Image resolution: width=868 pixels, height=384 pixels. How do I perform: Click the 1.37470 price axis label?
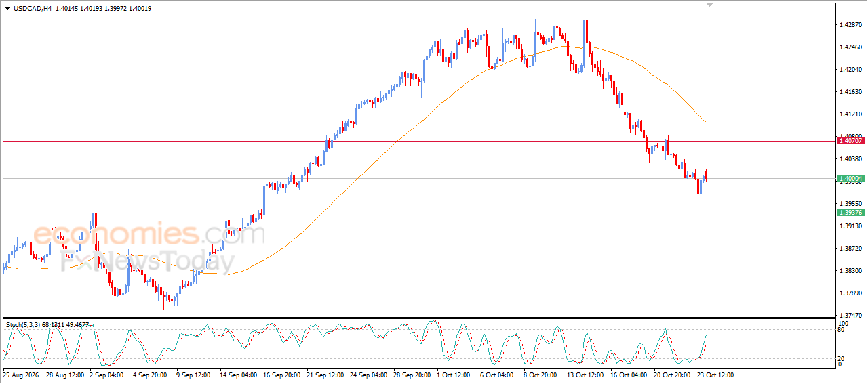(x=850, y=316)
